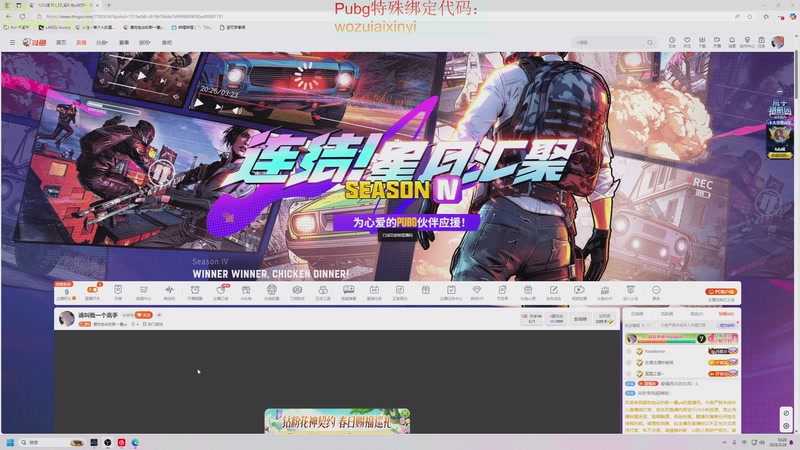
Task: Open the pencil 发布动态 icon
Action: (x=554, y=292)
